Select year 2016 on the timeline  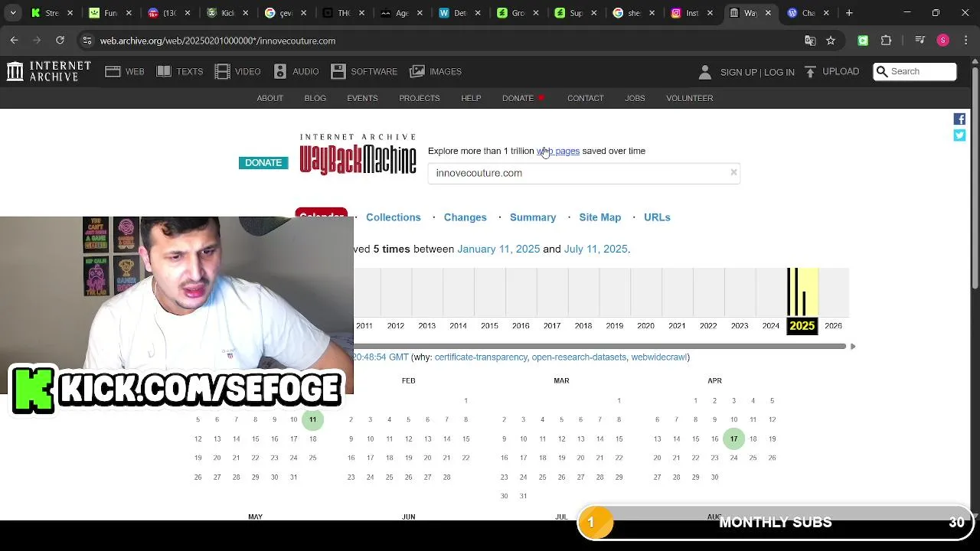tap(521, 326)
